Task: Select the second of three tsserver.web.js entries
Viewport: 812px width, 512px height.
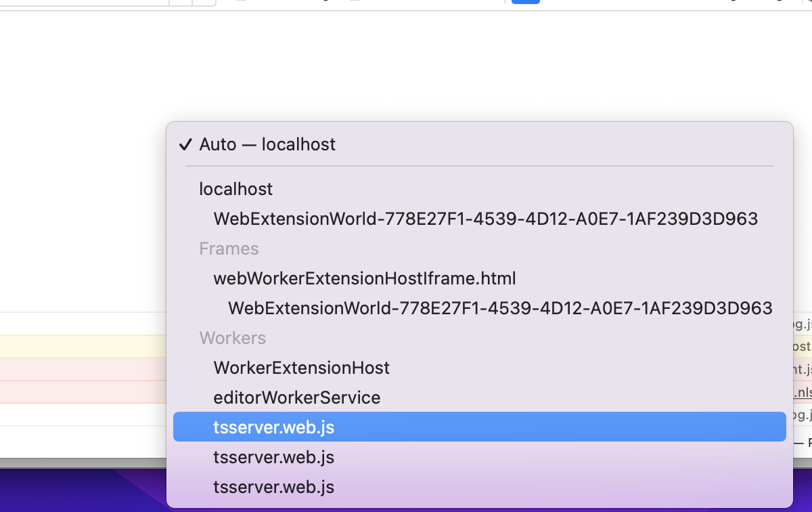Action: 479,457
